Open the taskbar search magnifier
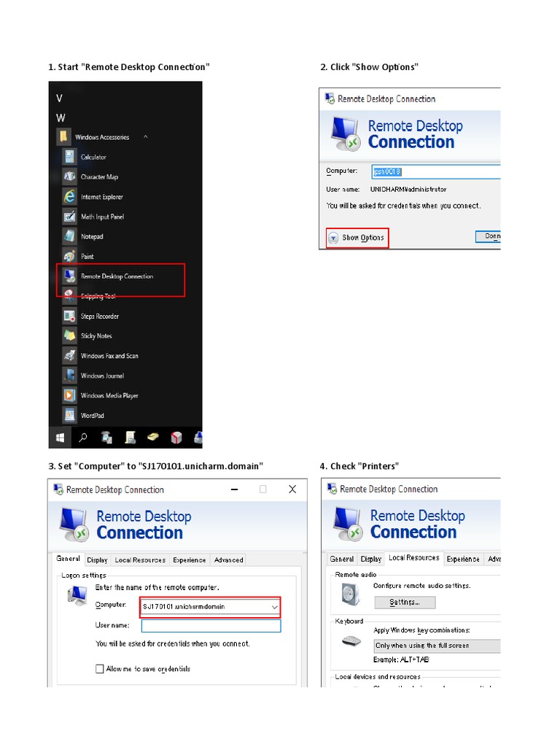The image size is (560, 747). (83, 438)
